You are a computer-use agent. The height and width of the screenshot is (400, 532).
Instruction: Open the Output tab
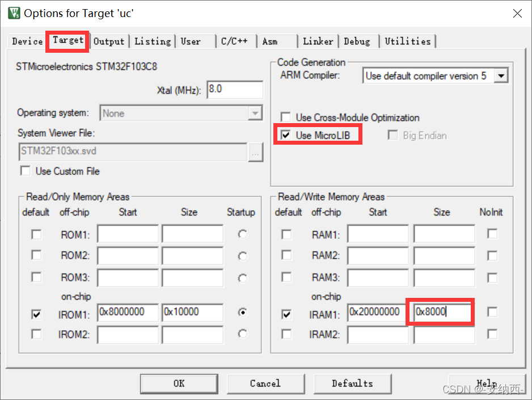(x=109, y=41)
